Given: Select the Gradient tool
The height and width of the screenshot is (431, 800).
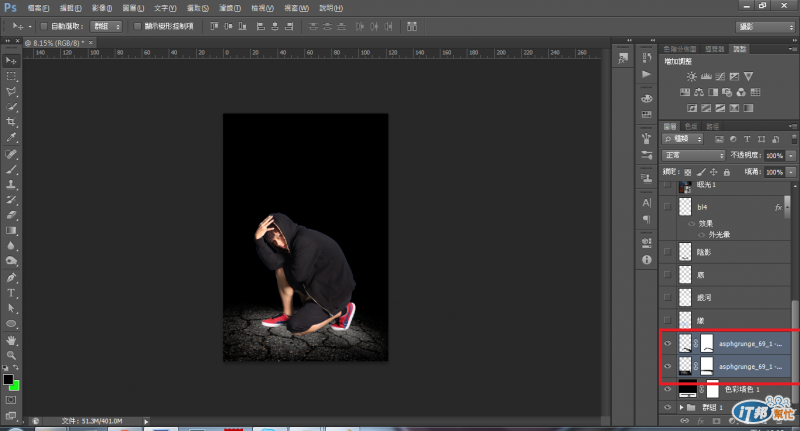Looking at the screenshot, I should pyautogui.click(x=11, y=231).
